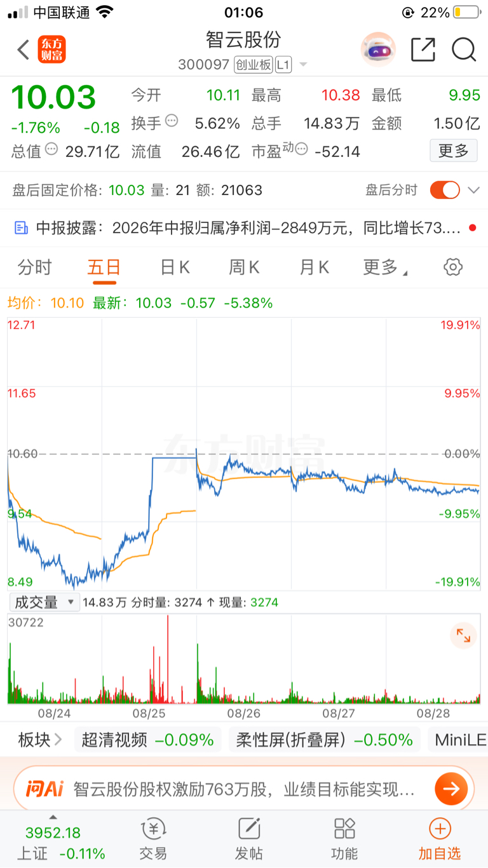Toggle the 盘后分时 switch

[445, 190]
